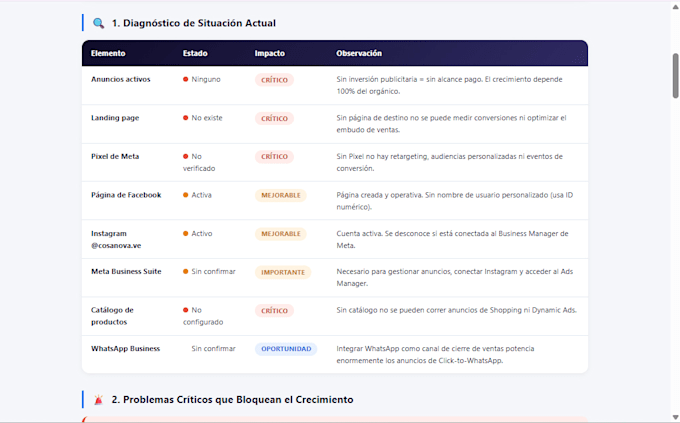
Task: Click the observation 'Sin catálogo no se pueden' text
Action: click(457, 310)
